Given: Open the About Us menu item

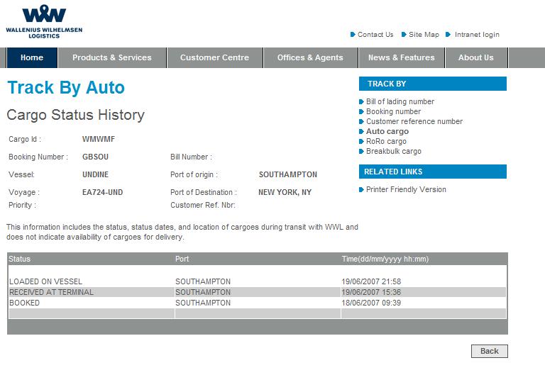Looking at the screenshot, I should tap(476, 57).
